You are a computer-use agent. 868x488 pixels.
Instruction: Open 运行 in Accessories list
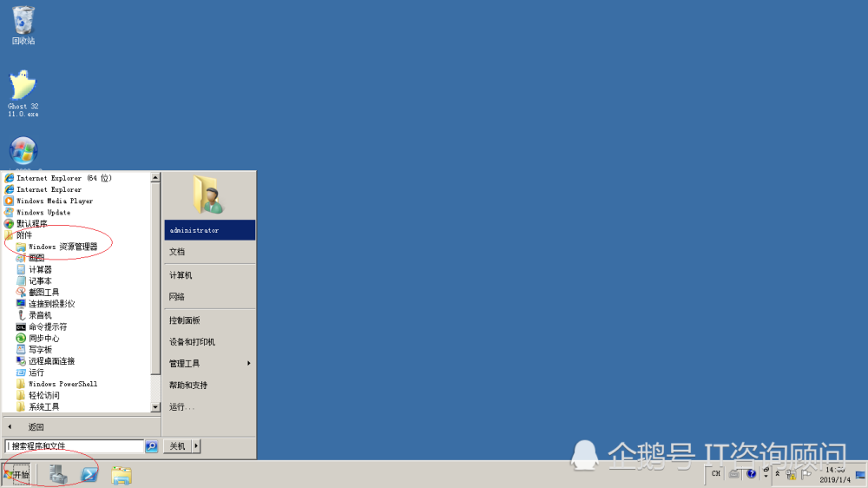tap(30, 373)
